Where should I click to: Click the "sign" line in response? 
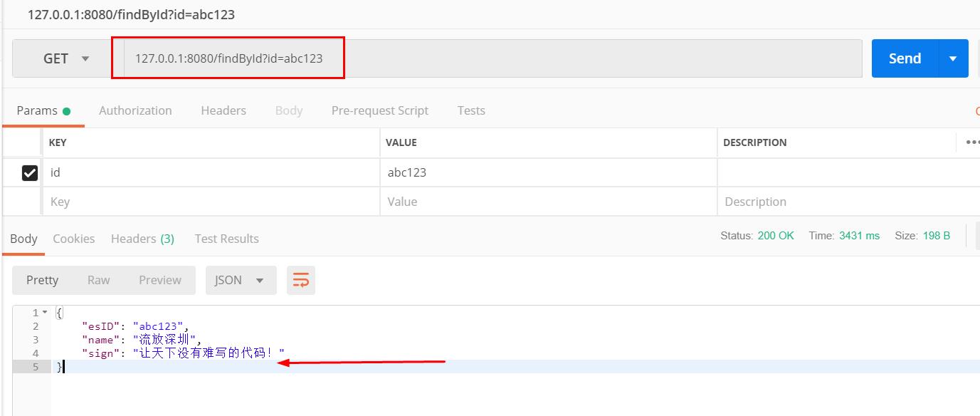(183, 353)
